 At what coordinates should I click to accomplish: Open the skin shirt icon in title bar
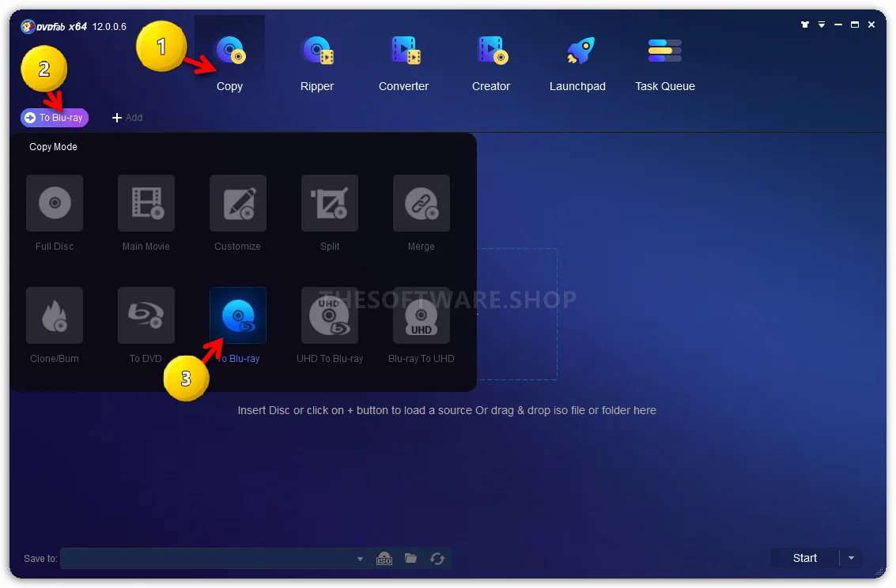pyautogui.click(x=805, y=24)
